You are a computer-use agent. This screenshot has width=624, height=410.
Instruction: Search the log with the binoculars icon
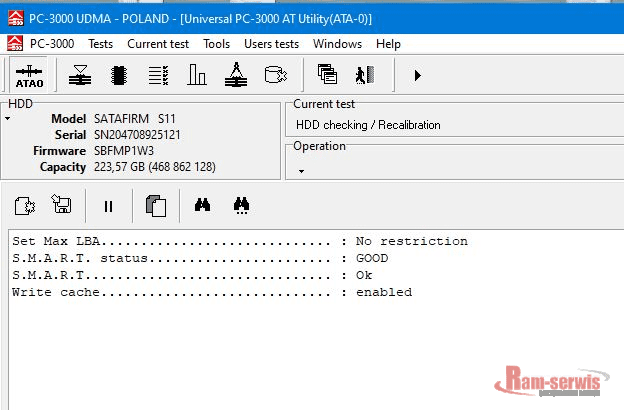(203, 205)
